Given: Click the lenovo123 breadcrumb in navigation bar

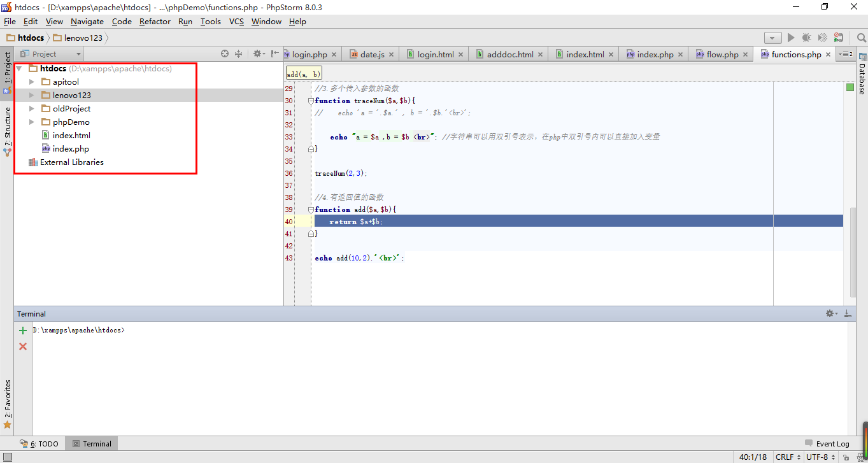Looking at the screenshot, I should pyautogui.click(x=78, y=38).
